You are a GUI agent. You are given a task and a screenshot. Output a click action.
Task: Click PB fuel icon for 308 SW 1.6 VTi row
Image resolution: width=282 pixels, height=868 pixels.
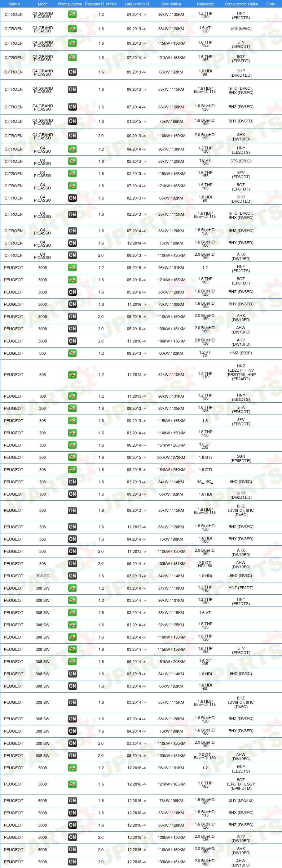coord(72,613)
